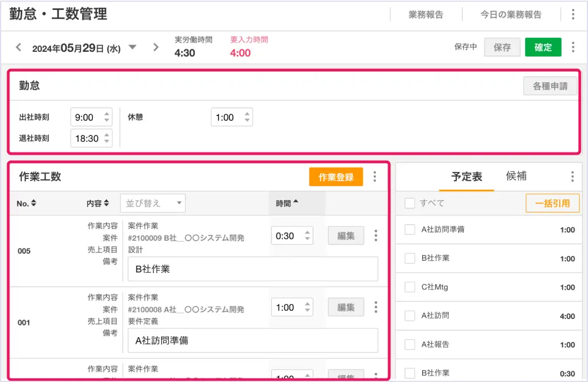This screenshot has height=382, width=588.
Task: Click the green 確定 button
Action: 543,48
